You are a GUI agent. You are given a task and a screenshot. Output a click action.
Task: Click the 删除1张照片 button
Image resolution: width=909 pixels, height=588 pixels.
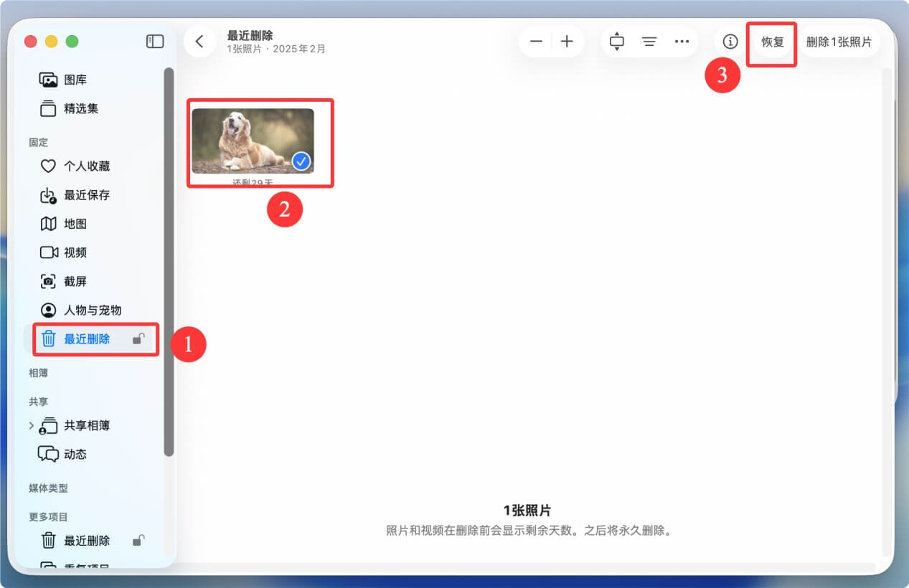click(839, 42)
